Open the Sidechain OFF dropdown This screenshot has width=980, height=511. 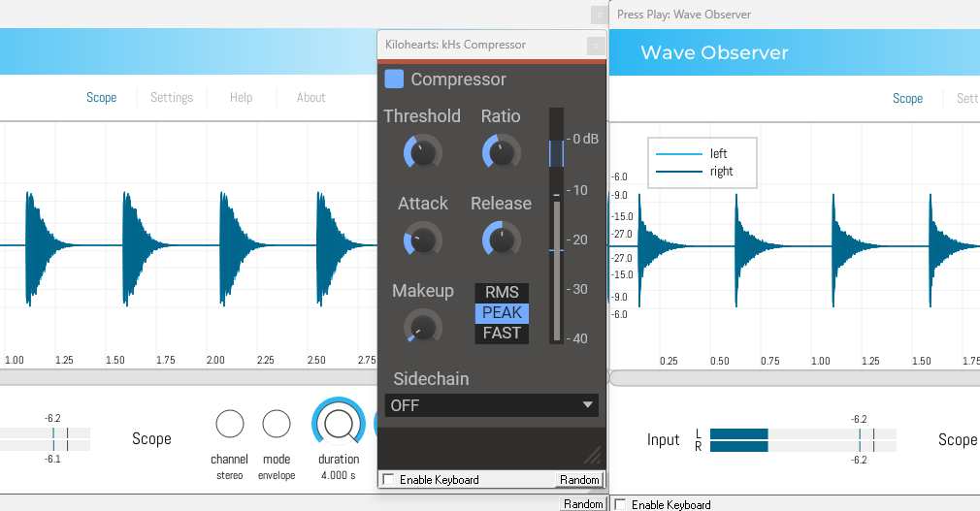(491, 405)
